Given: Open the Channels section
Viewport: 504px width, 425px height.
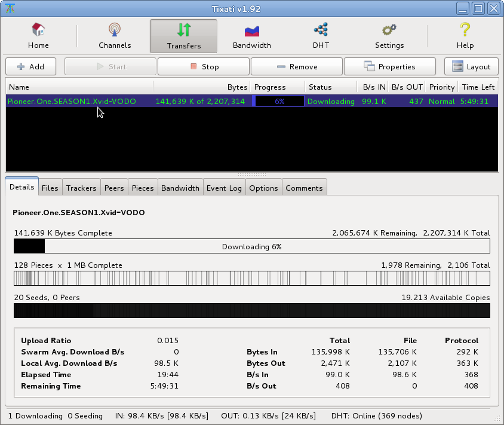Looking at the screenshot, I should [115, 36].
